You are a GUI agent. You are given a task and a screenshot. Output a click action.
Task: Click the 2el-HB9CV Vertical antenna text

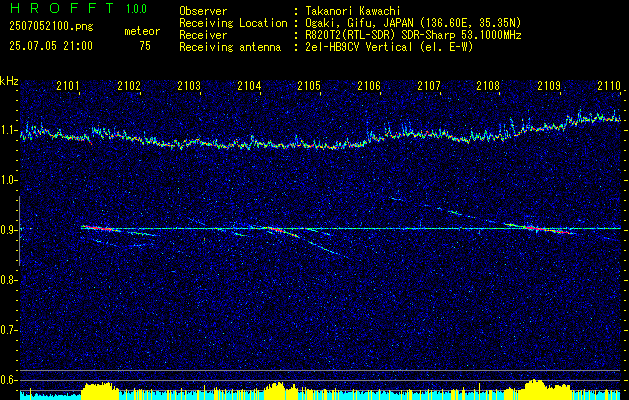pyautogui.click(x=389, y=47)
